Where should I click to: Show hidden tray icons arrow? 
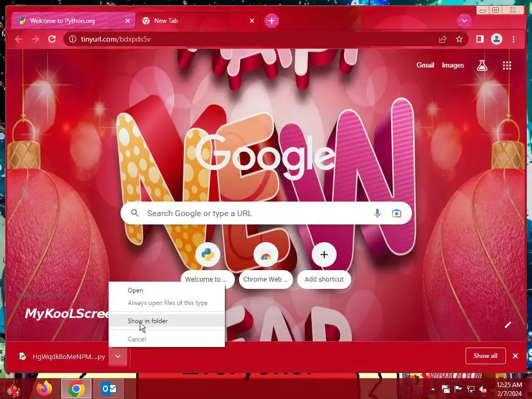pos(433,389)
